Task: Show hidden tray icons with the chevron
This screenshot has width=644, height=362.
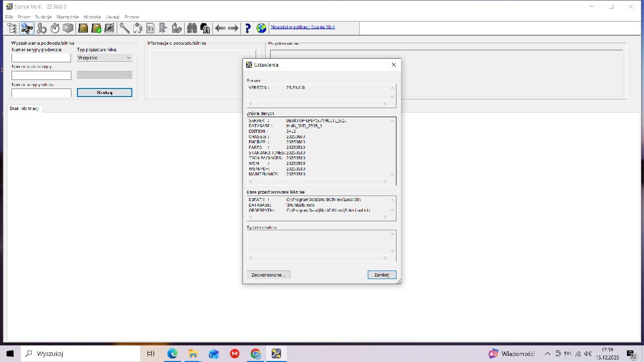Action: click(548, 354)
